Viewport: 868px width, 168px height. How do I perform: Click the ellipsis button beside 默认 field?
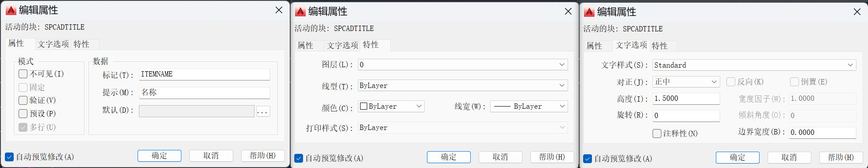[263, 111]
